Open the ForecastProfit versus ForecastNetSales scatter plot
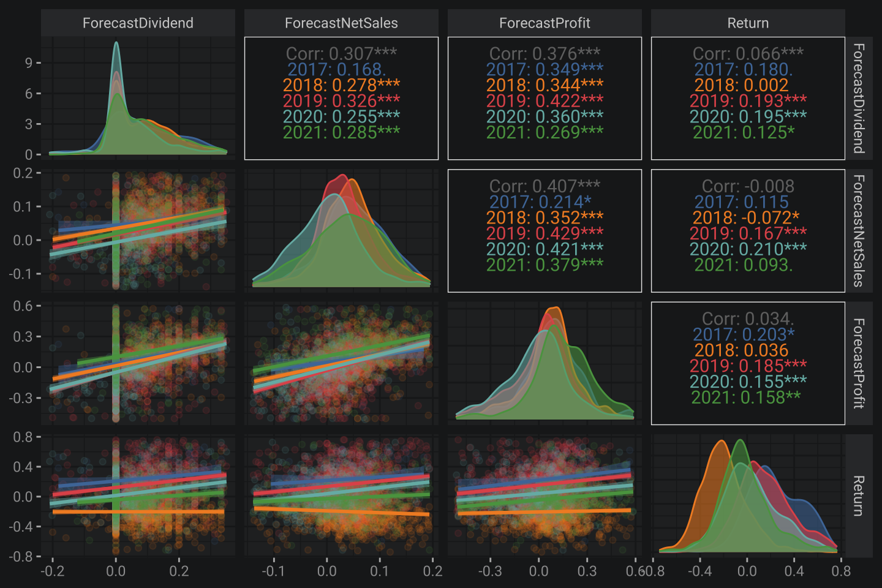 (x=341, y=363)
